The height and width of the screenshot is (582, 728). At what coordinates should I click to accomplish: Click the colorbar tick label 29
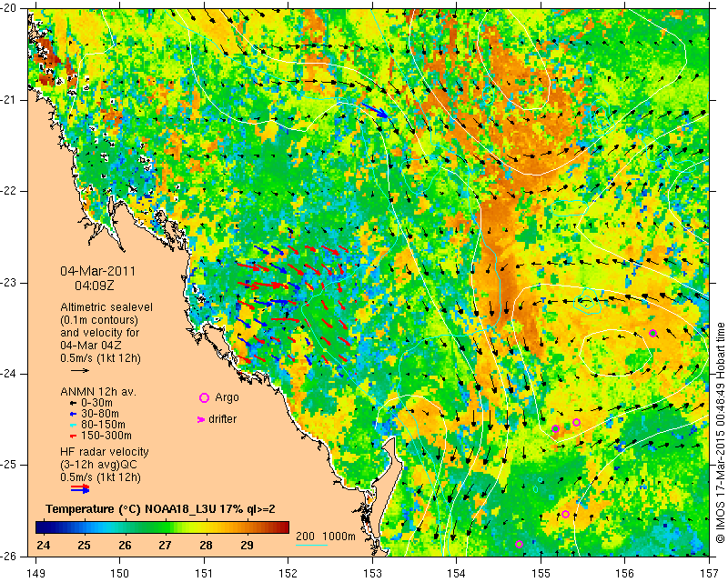(247, 545)
